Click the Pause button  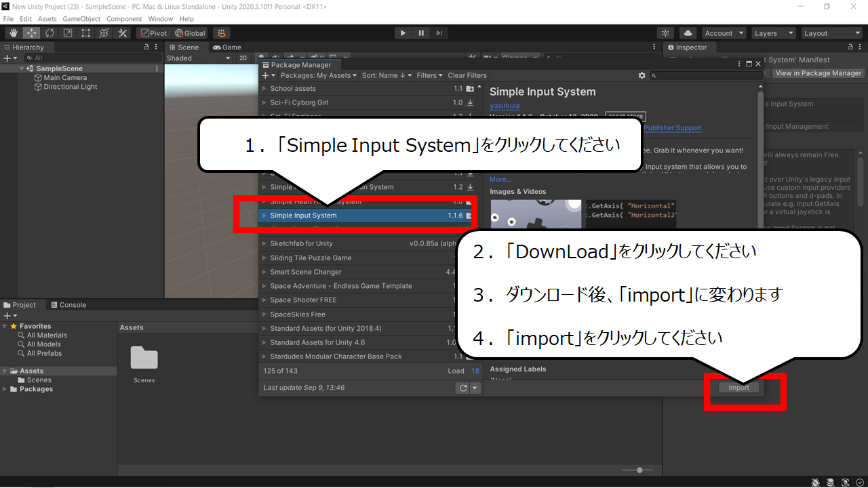point(421,33)
